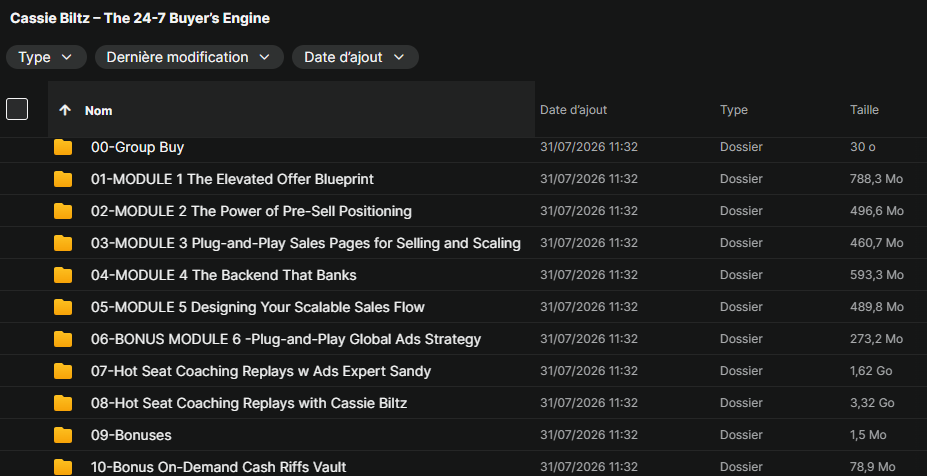Open the 00-Group Buy folder
This screenshot has width=927, height=476.
click(137, 147)
